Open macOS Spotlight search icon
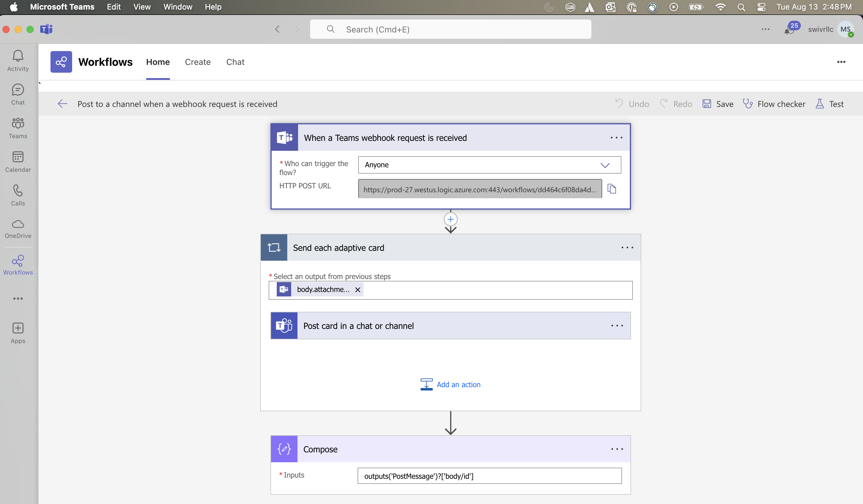The width and height of the screenshot is (863, 504). click(741, 7)
